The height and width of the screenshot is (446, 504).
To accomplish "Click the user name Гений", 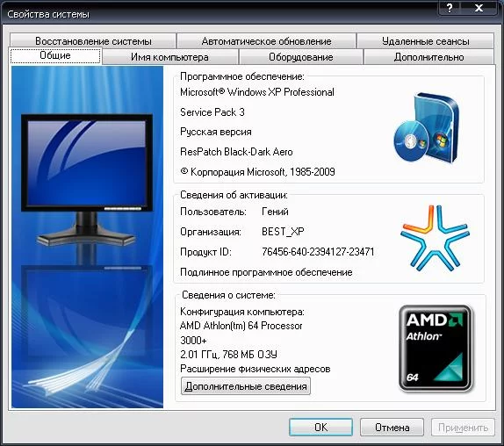I will [275, 212].
